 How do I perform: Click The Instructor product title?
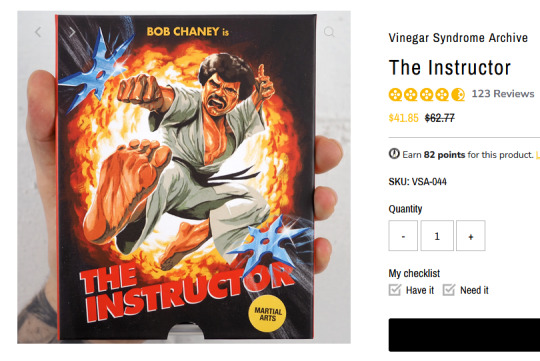tap(450, 68)
